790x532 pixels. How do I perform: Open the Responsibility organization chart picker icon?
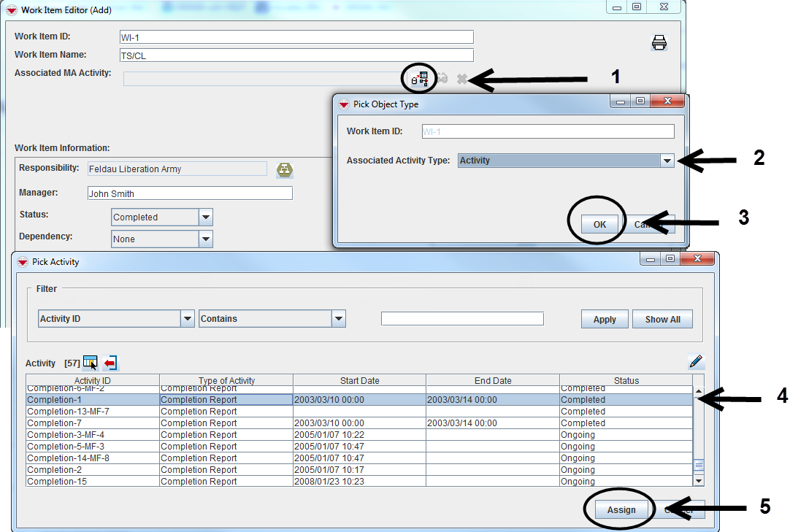pos(284,170)
